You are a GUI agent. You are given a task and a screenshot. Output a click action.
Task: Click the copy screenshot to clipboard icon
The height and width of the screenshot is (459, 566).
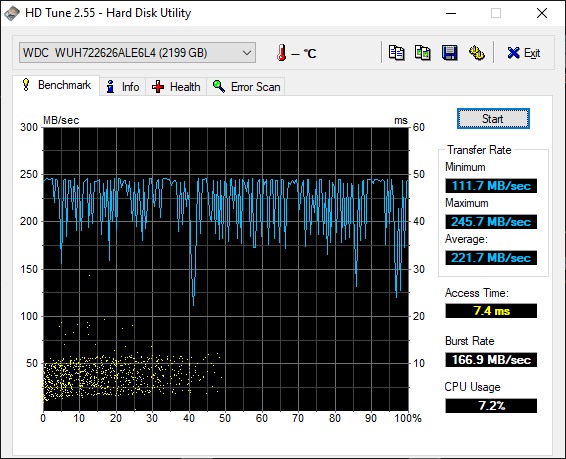tap(423, 53)
